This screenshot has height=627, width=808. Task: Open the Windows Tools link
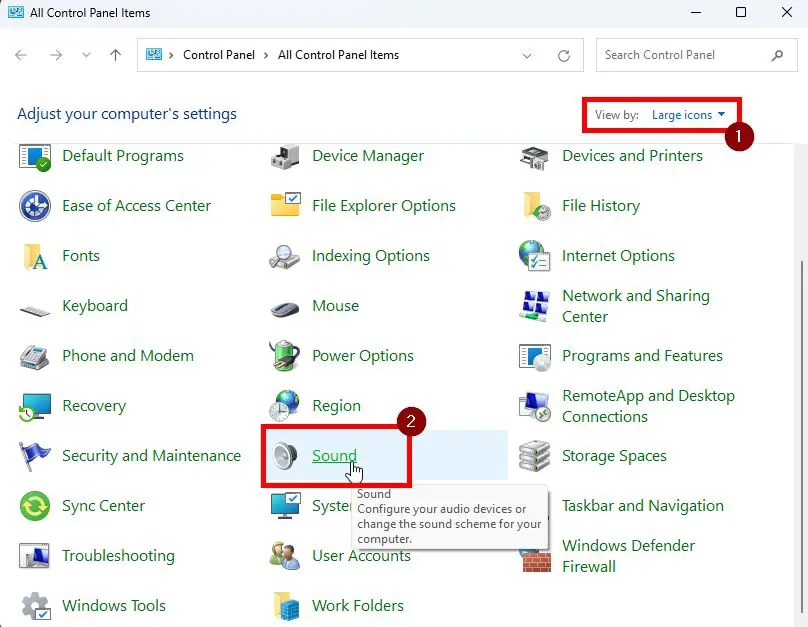click(x=114, y=606)
